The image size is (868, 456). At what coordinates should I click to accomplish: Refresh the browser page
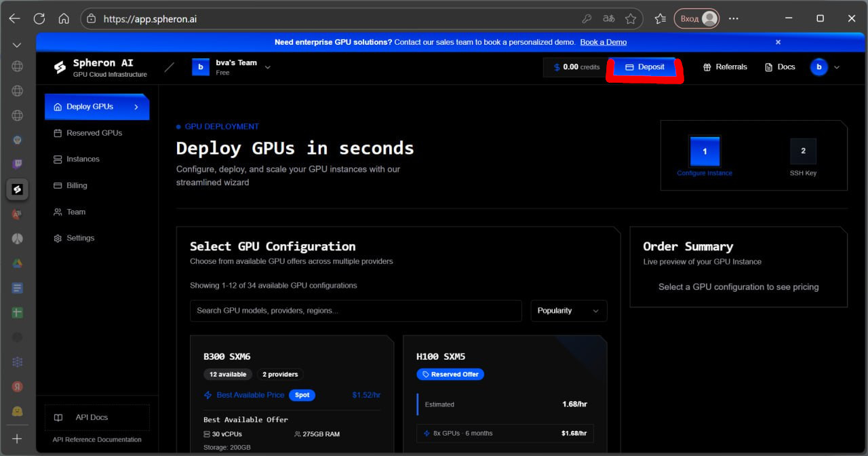[39, 19]
